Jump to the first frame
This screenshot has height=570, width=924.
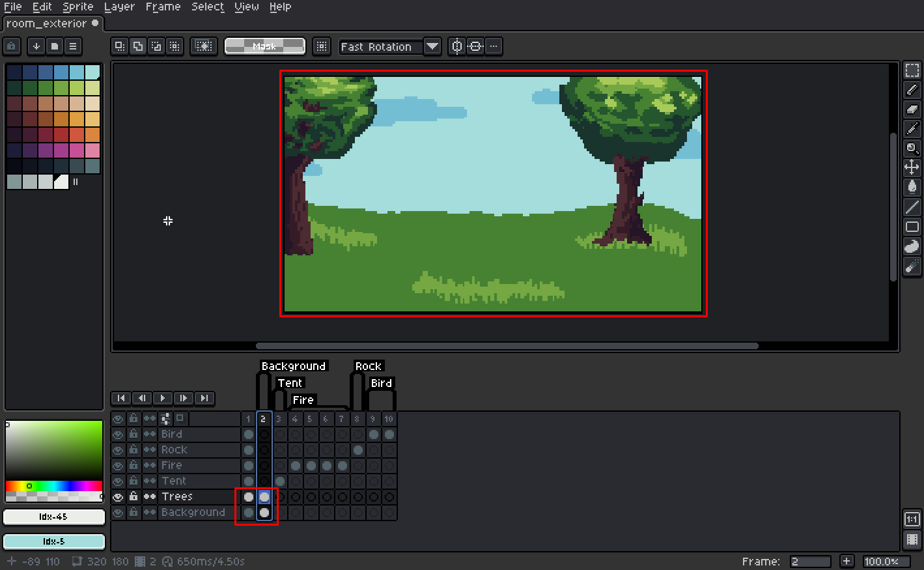121,398
